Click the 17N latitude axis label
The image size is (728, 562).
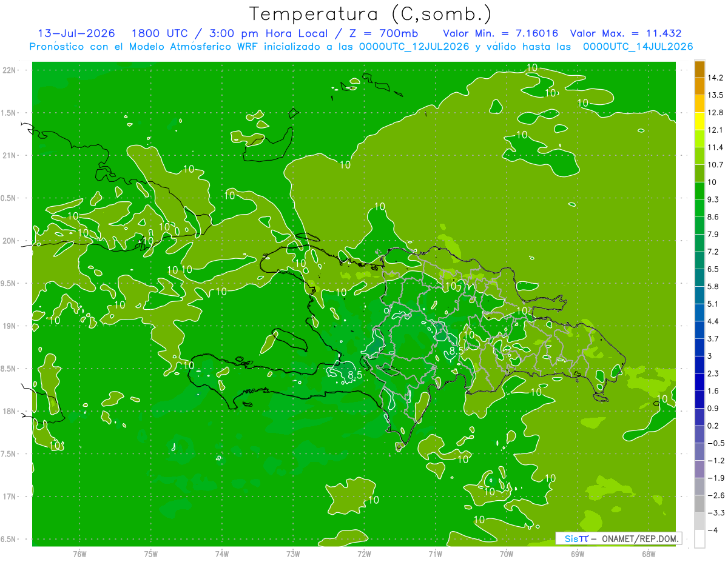(x=9, y=497)
